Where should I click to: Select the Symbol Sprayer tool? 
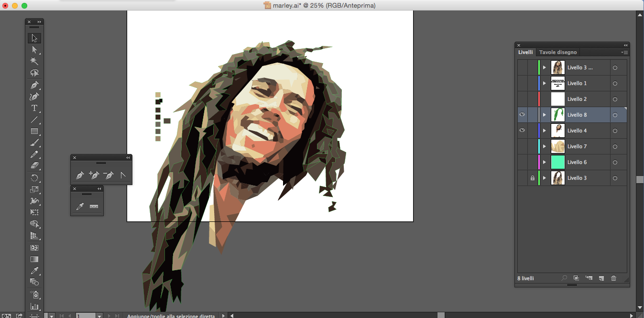[x=34, y=295]
